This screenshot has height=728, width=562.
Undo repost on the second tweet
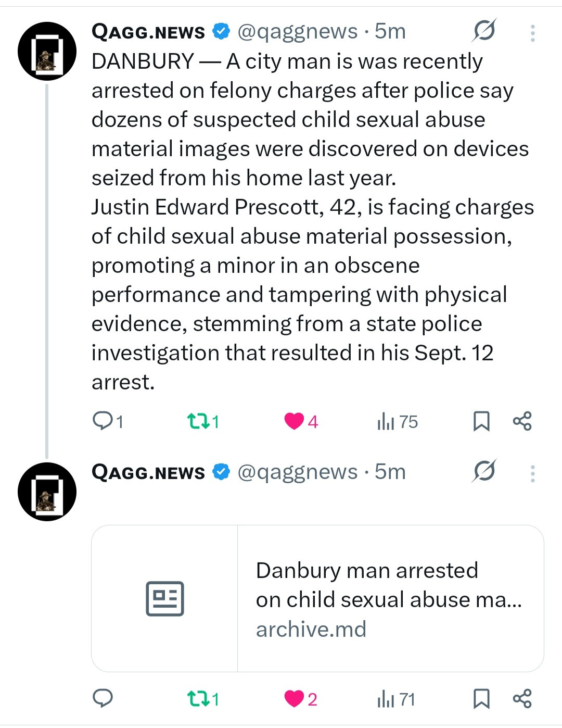(197, 698)
